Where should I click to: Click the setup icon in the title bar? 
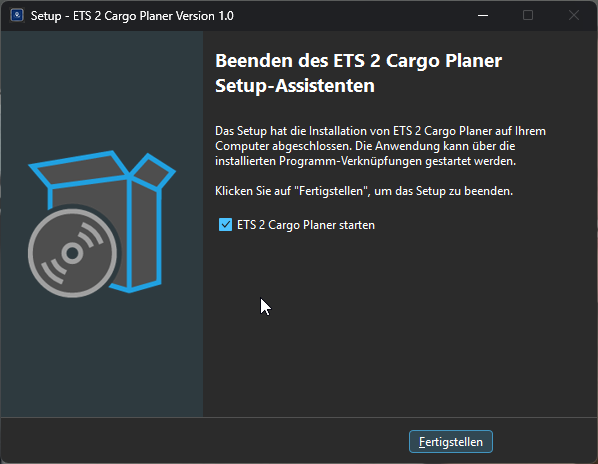coord(17,16)
